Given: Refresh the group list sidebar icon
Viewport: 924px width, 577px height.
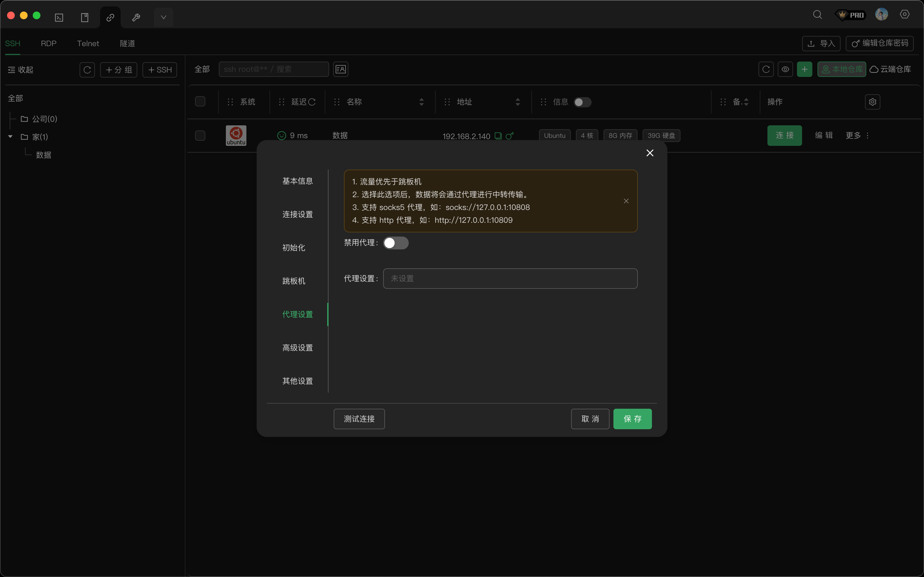Looking at the screenshot, I should point(87,70).
